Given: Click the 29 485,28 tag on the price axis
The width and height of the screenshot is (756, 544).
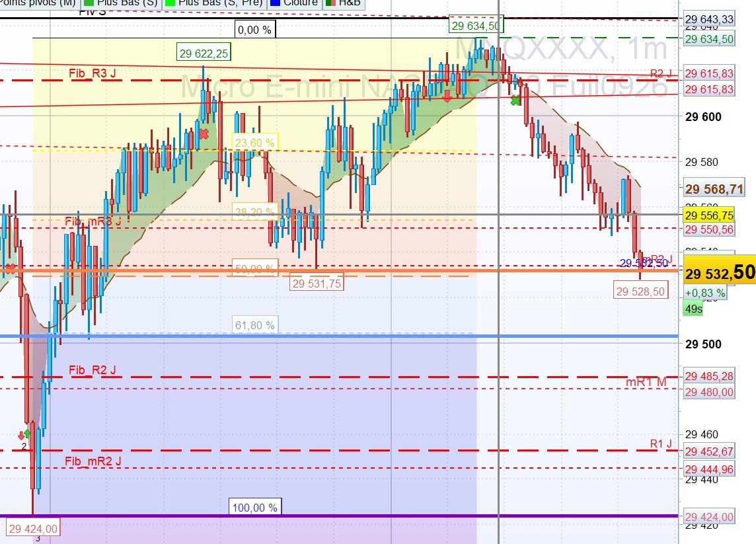Looking at the screenshot, I should (708, 376).
